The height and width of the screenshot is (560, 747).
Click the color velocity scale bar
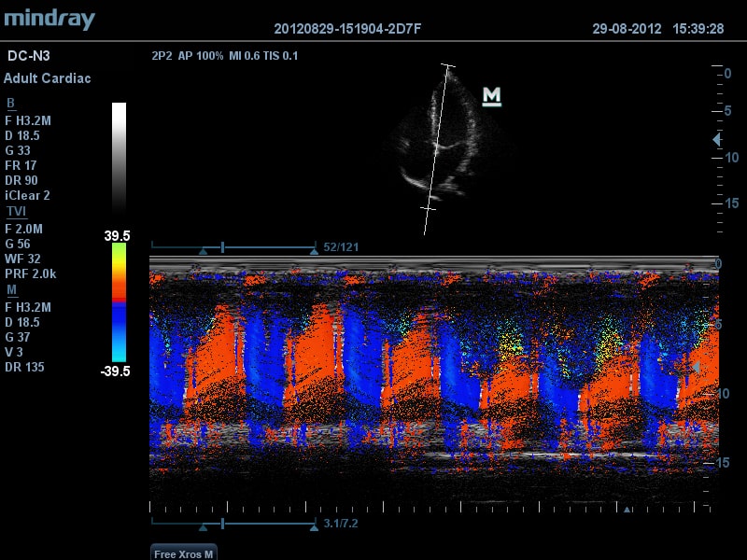[119, 302]
